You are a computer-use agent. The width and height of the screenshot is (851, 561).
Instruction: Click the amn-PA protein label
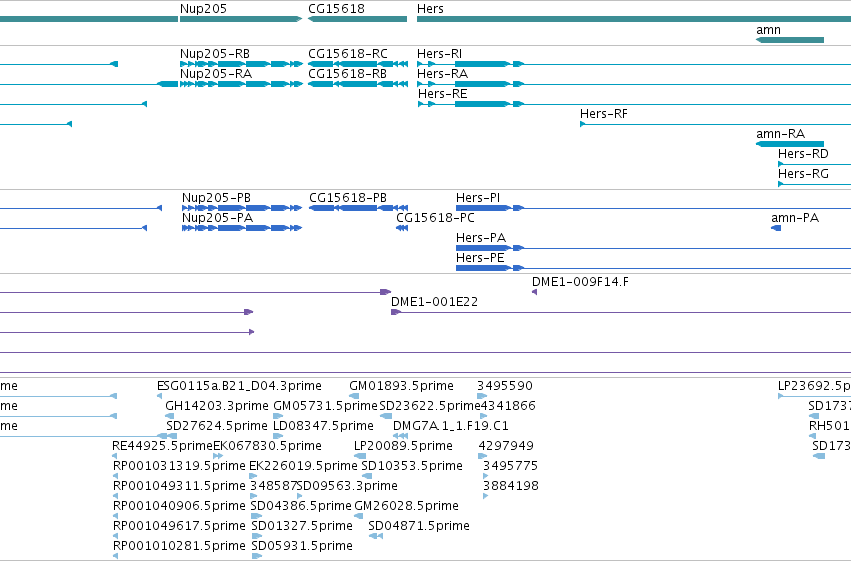click(795, 218)
